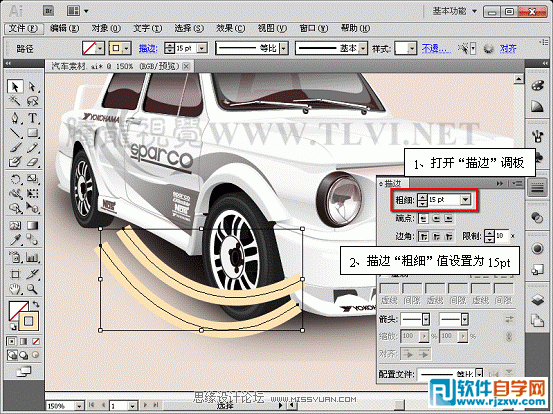
Task: Set fill to None in toolbox
Action: coord(36,341)
